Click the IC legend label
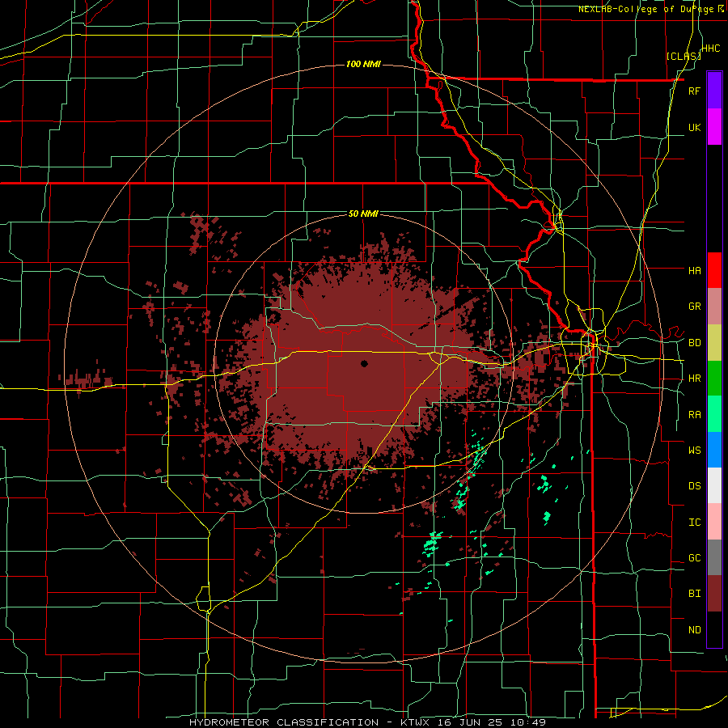 (694, 523)
